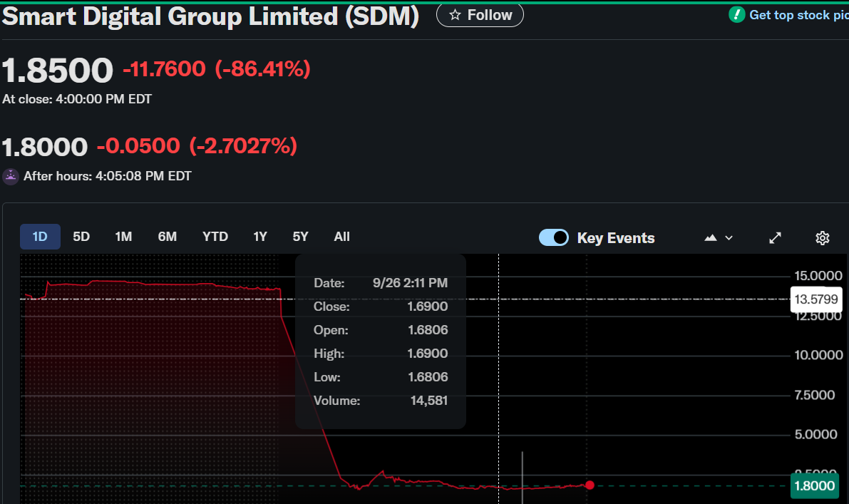Click the red current-price dot on chart
The width and height of the screenshot is (849, 504).
(x=590, y=485)
